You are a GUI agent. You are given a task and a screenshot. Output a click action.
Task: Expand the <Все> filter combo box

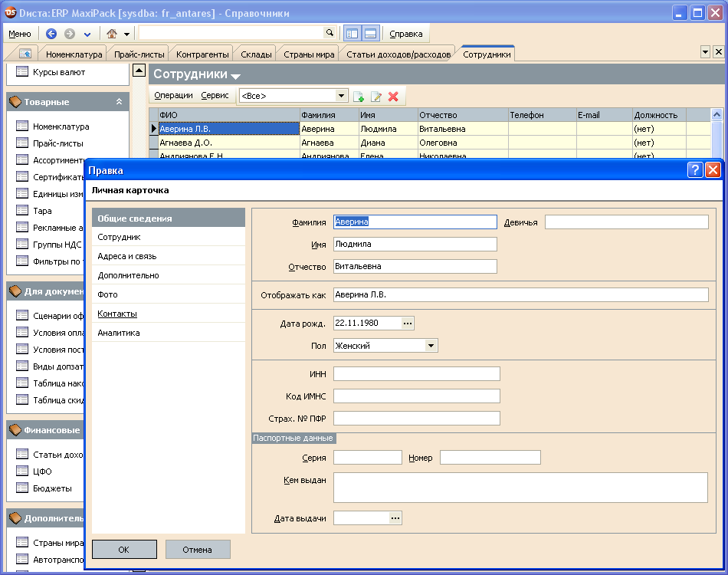click(342, 96)
